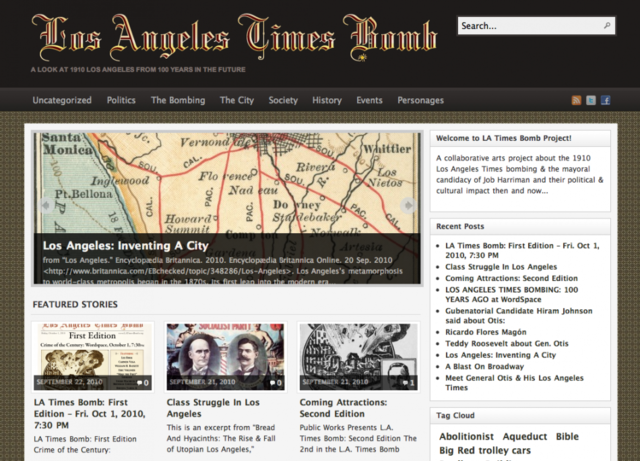Click the tagline about 1910 Los Angeles
Viewport: 640px width, 461px height.
click(138, 69)
